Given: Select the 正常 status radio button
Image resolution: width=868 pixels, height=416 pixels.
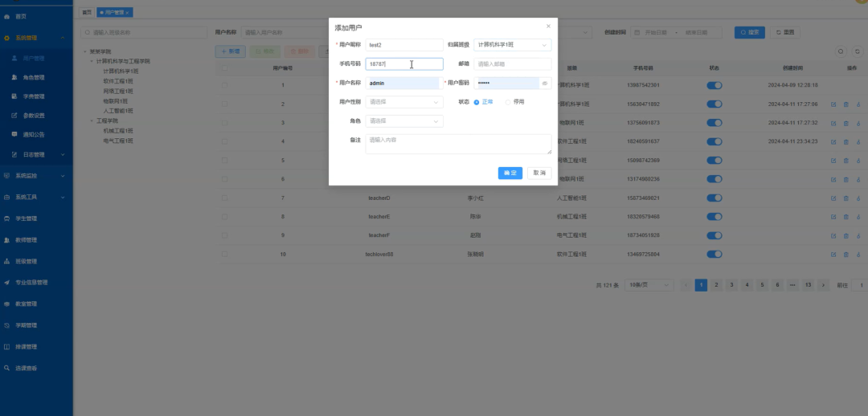Looking at the screenshot, I should [477, 102].
